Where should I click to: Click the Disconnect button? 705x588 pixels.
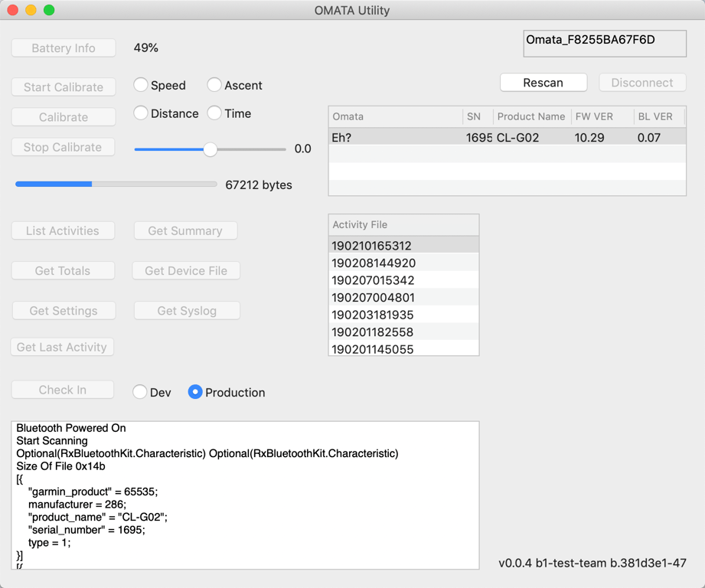642,83
